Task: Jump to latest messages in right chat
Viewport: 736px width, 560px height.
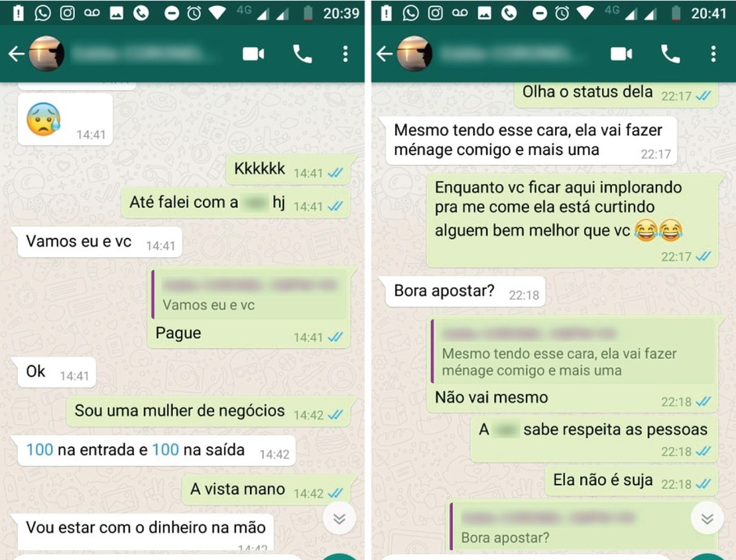Action: click(707, 519)
